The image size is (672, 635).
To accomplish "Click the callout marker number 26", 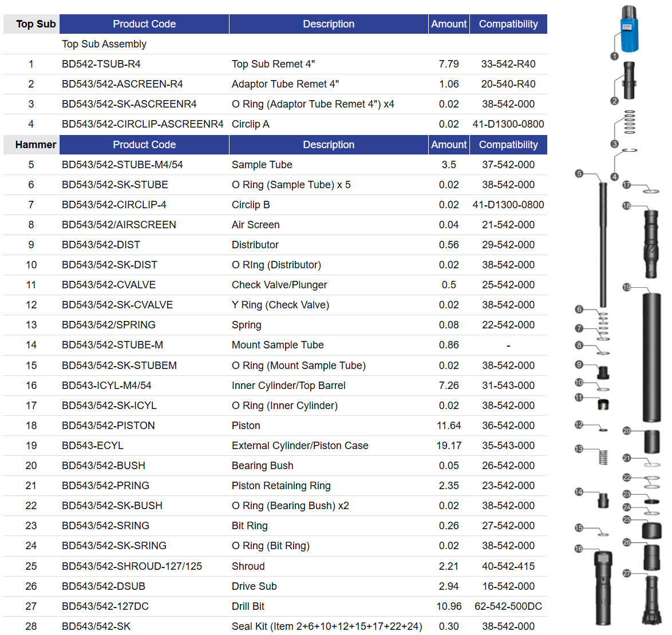I will click(x=627, y=542).
